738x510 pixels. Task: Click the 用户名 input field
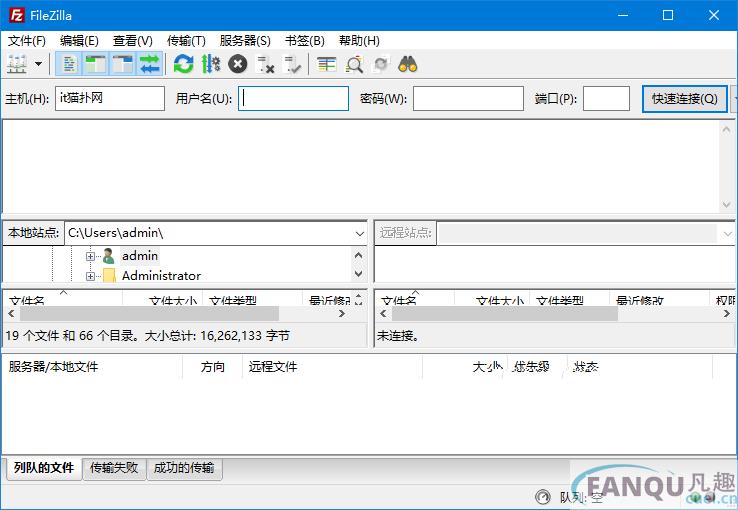click(x=293, y=98)
